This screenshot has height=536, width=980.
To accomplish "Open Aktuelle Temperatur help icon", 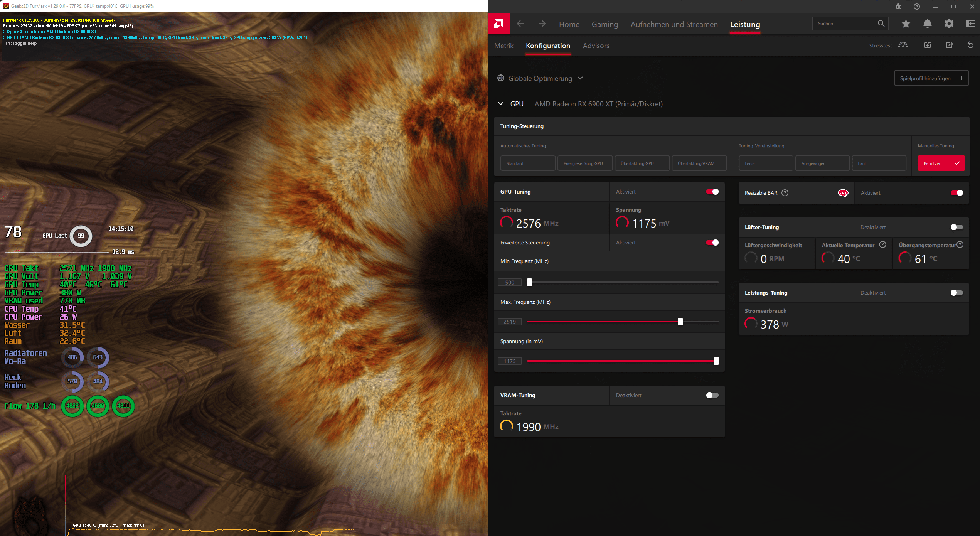I will 883,244.
